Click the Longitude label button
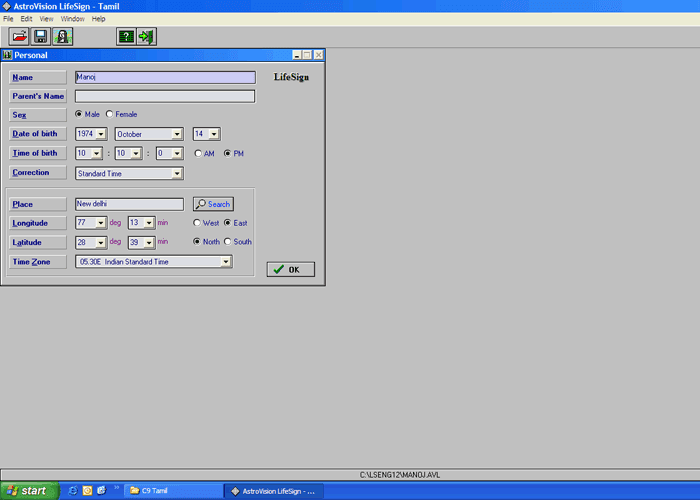Screen dimensions: 700x500 38,223
